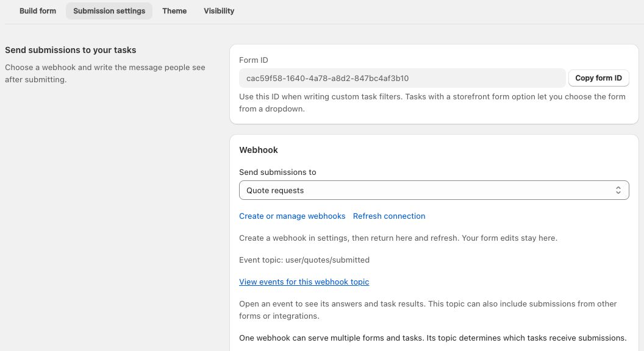Click the text starting Choose a webhook and write

coord(105,74)
